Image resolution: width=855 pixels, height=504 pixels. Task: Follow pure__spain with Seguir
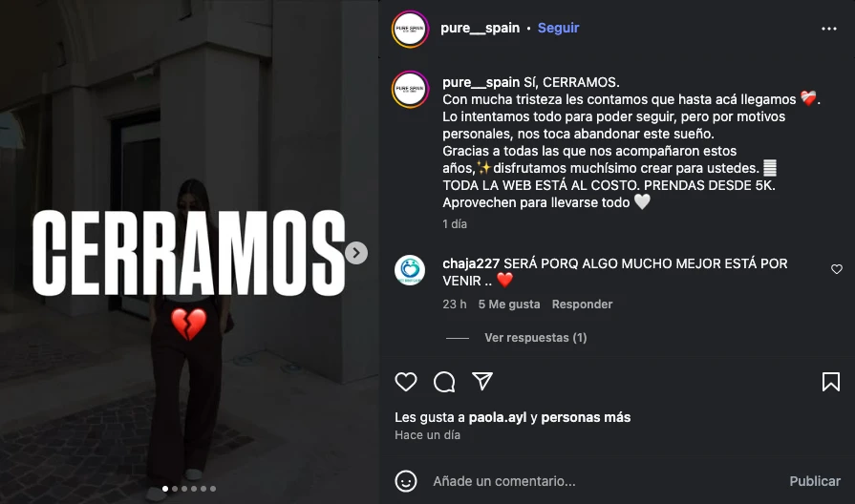(558, 28)
